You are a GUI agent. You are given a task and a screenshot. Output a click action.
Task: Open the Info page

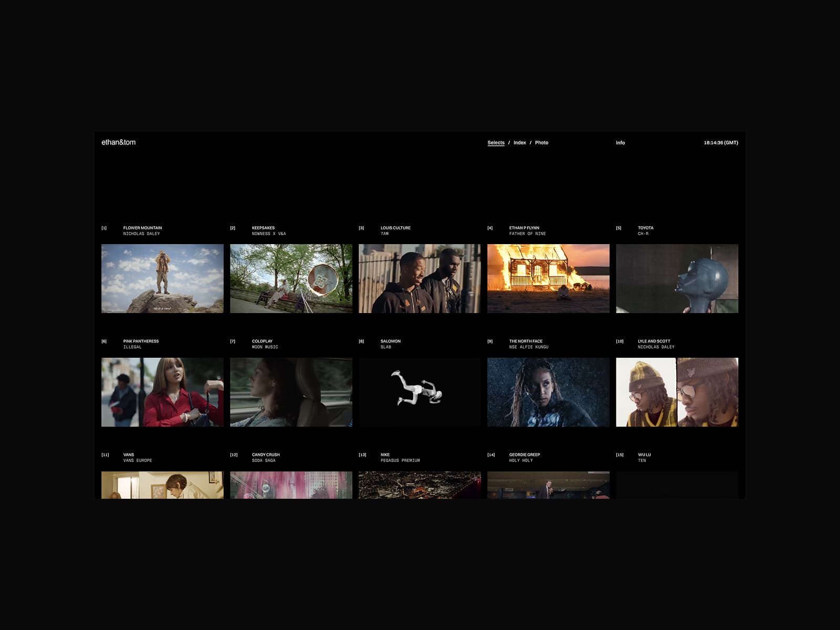tap(621, 142)
